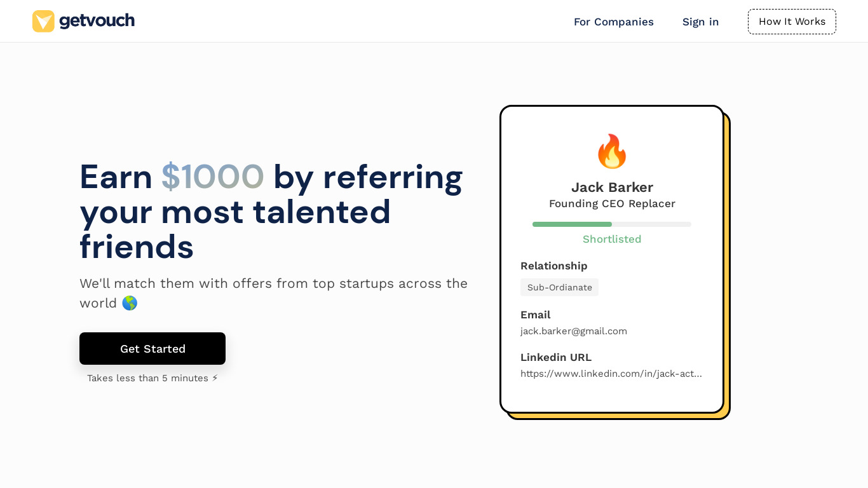Image resolution: width=868 pixels, height=488 pixels.
Task: Open the For Companies page
Action: point(613,22)
